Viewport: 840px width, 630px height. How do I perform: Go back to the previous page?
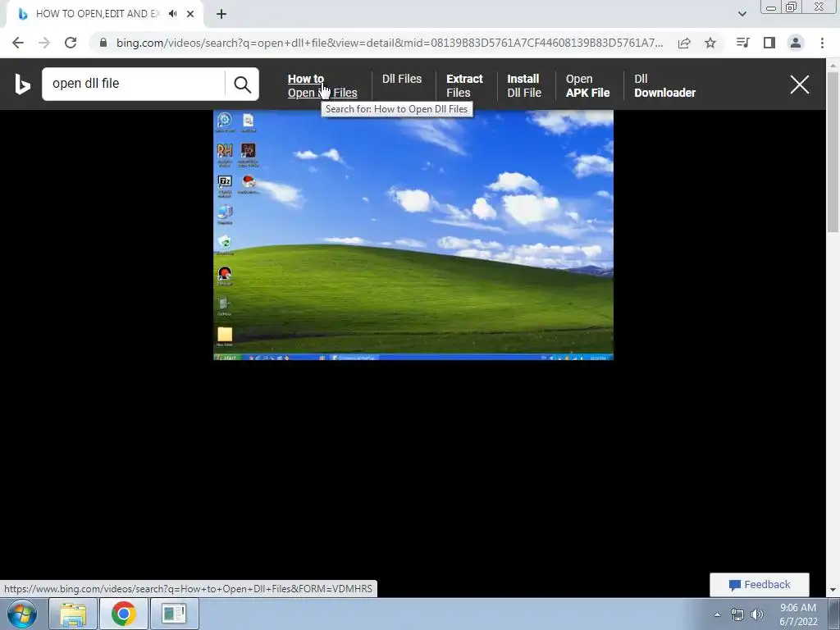18,43
